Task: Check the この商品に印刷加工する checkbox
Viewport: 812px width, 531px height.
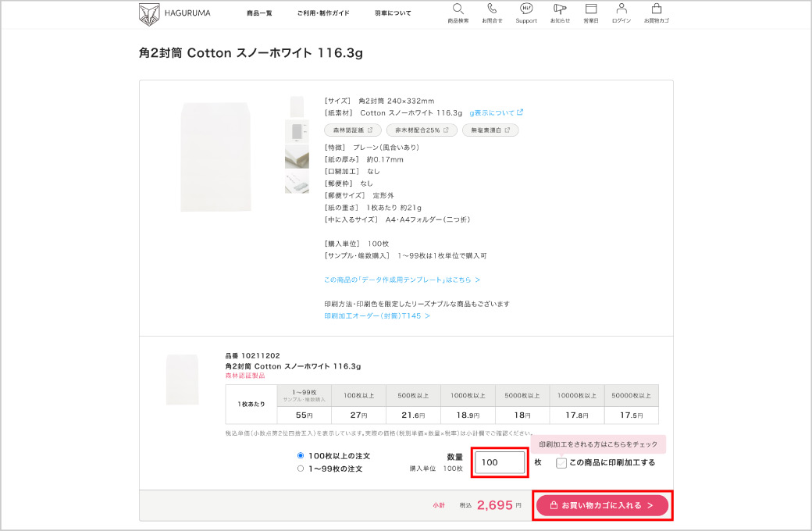Action: pyautogui.click(x=561, y=463)
